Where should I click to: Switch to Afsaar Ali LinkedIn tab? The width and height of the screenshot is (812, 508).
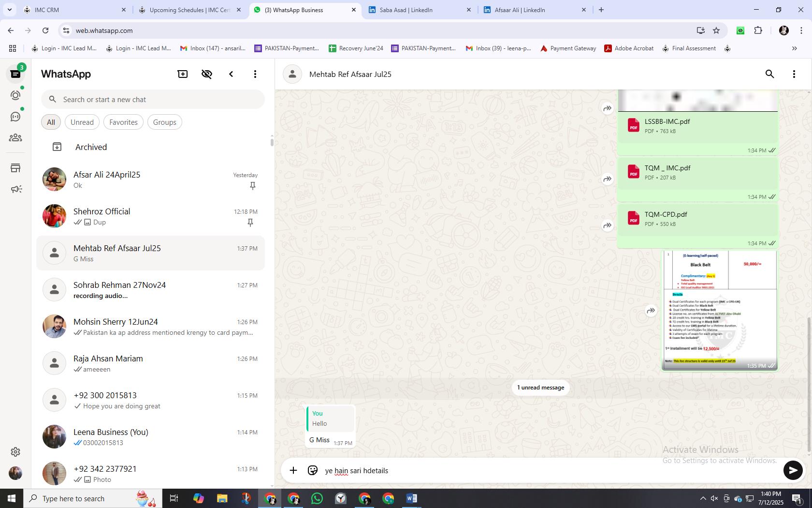[535, 10]
